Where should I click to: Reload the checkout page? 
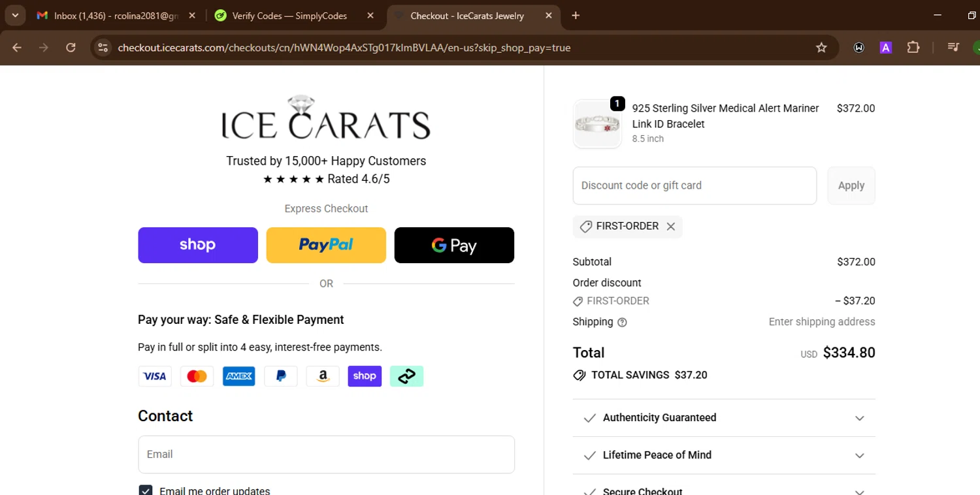[x=71, y=48]
